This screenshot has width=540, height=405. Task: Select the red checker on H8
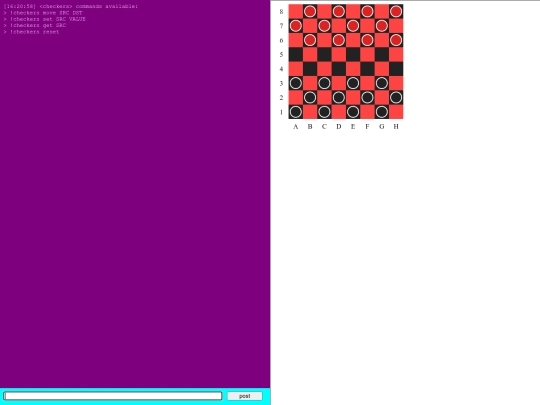click(x=396, y=11)
